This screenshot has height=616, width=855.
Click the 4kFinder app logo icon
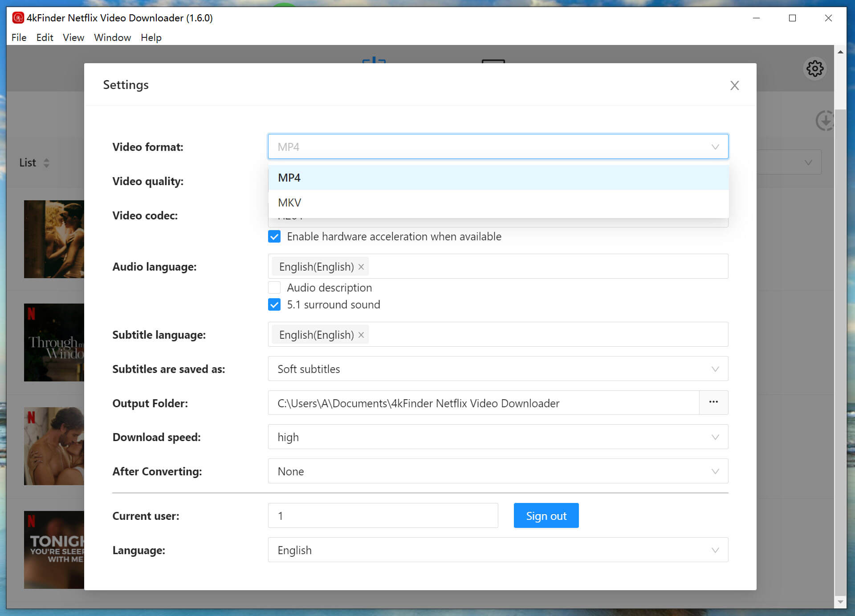click(x=18, y=18)
